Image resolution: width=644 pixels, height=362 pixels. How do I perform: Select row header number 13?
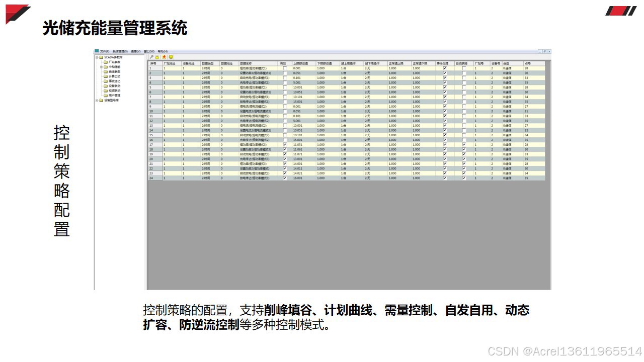click(155, 126)
